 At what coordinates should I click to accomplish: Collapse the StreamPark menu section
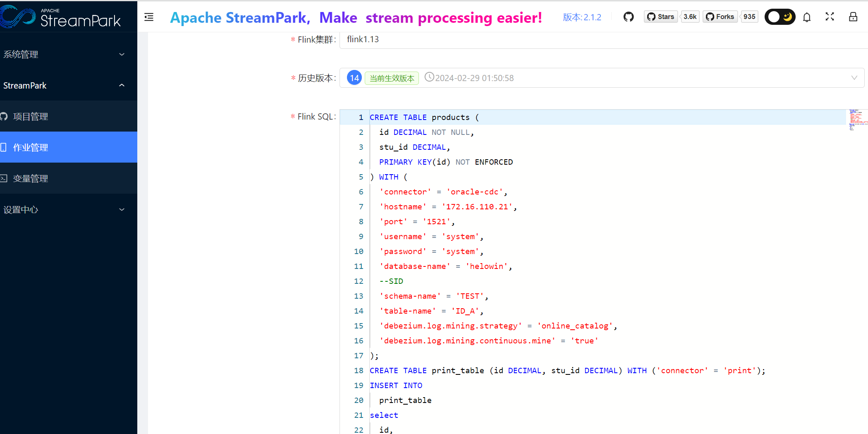point(69,85)
